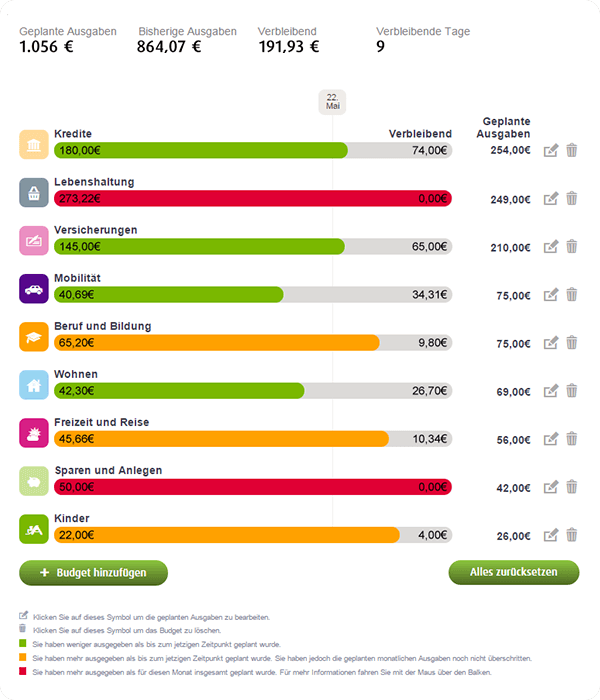Click the trash icon for Mobilität
The width and height of the screenshot is (600, 700).
pos(571,295)
